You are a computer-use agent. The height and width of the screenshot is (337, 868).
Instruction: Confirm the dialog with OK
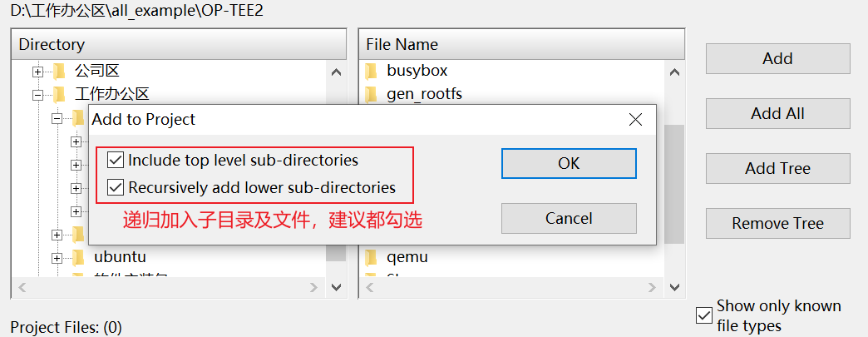coord(569,164)
